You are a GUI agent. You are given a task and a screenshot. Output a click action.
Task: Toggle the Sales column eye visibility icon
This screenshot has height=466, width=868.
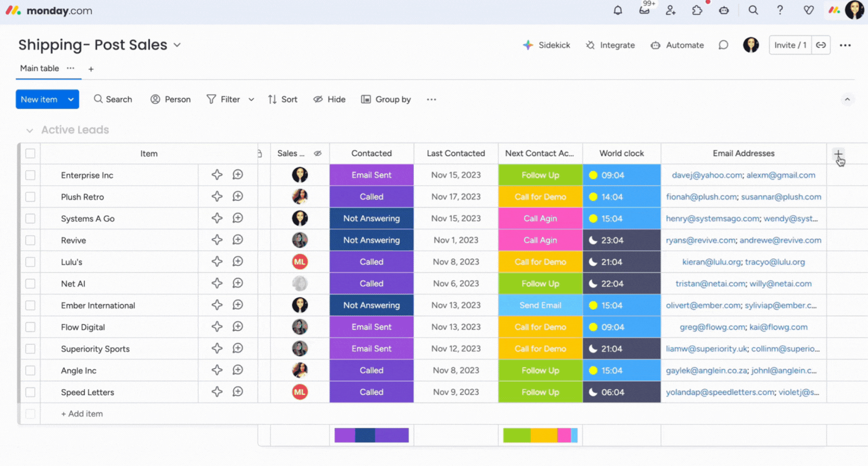tap(317, 153)
